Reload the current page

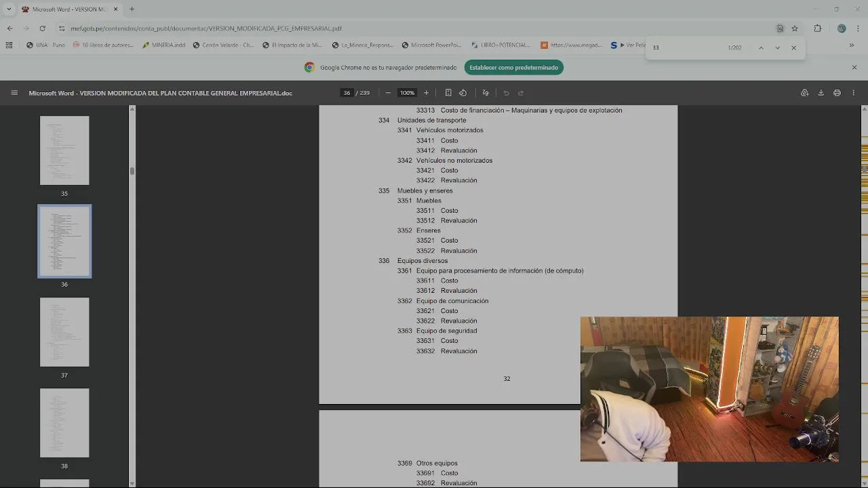click(42, 28)
